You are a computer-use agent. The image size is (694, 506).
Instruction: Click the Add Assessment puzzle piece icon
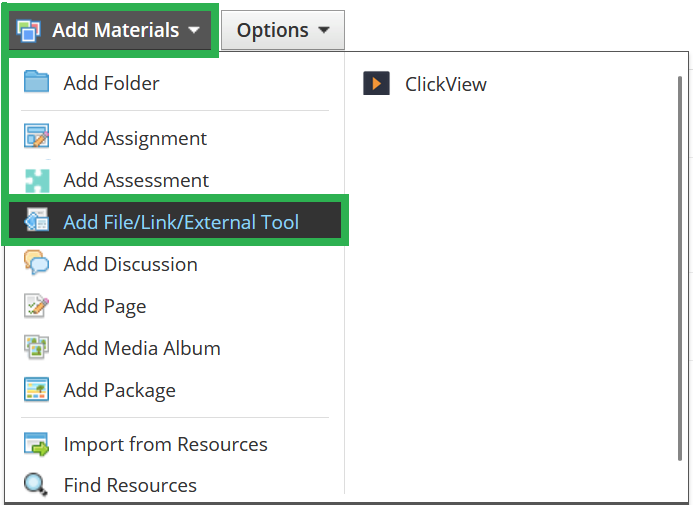tap(37, 181)
